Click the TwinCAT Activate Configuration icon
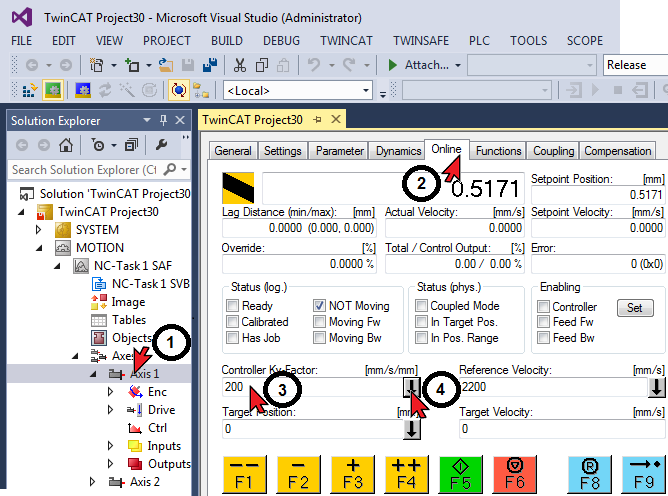Image resolution: width=668 pixels, height=496 pixels. [29, 90]
